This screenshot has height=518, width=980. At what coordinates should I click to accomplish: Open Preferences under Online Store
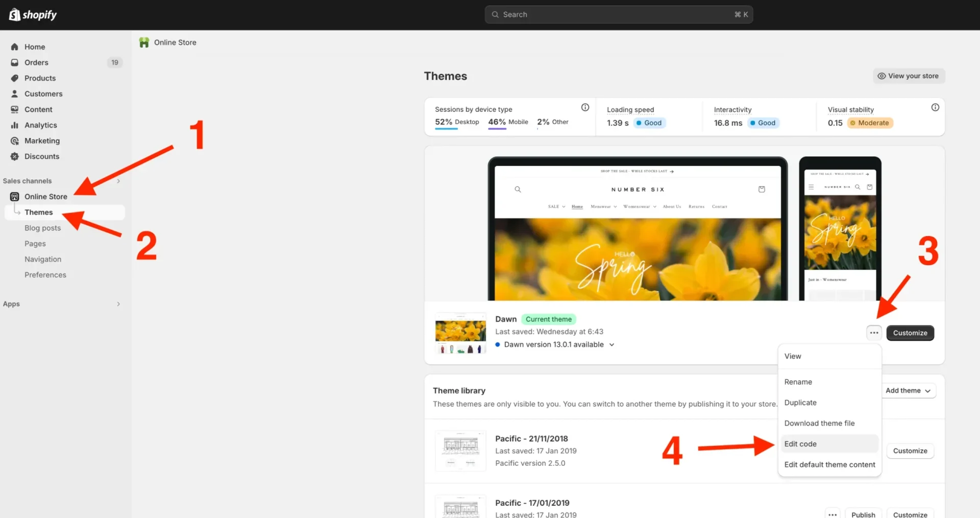click(x=45, y=275)
